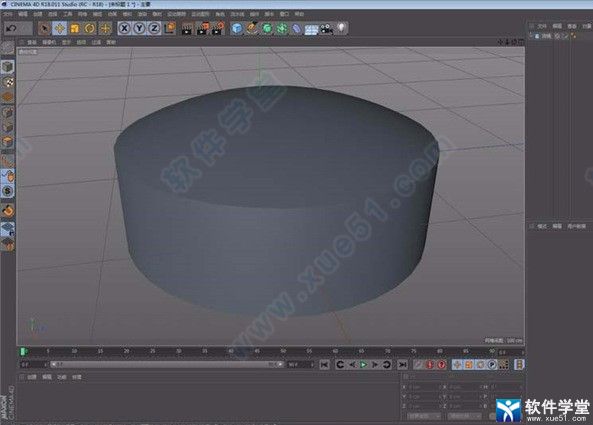Open the blue Bend deformer icon
The image size is (593, 425).
click(x=296, y=28)
